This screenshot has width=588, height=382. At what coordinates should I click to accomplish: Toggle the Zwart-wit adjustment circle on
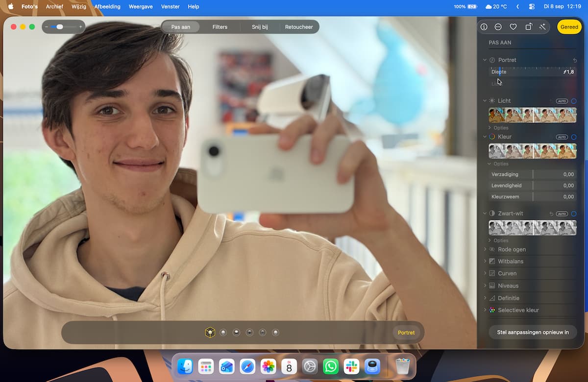point(574,214)
